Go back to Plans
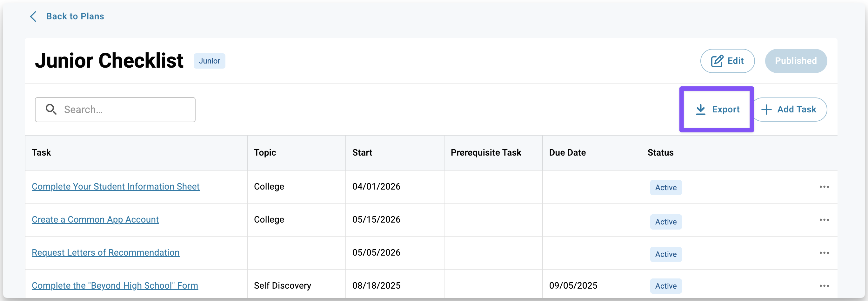 (x=75, y=17)
